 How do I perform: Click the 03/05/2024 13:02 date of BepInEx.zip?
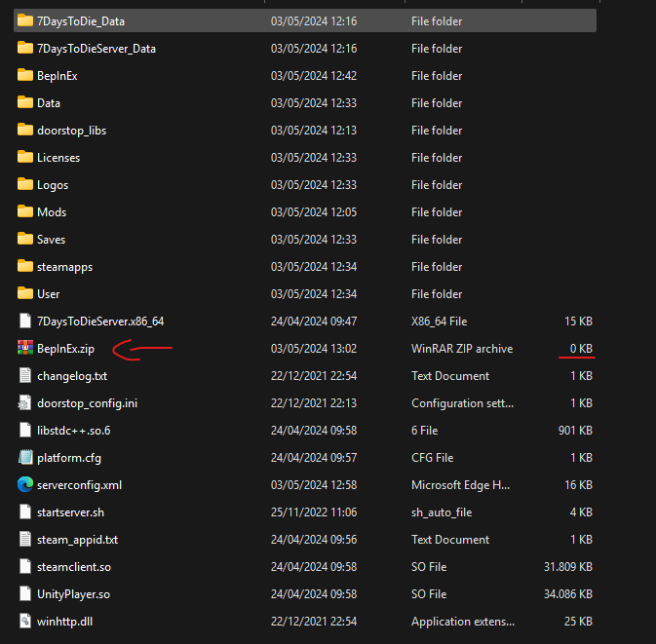point(314,349)
